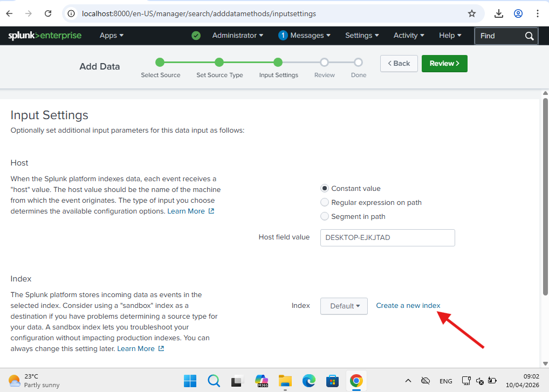Open the browser downloads icon

[x=499, y=13]
